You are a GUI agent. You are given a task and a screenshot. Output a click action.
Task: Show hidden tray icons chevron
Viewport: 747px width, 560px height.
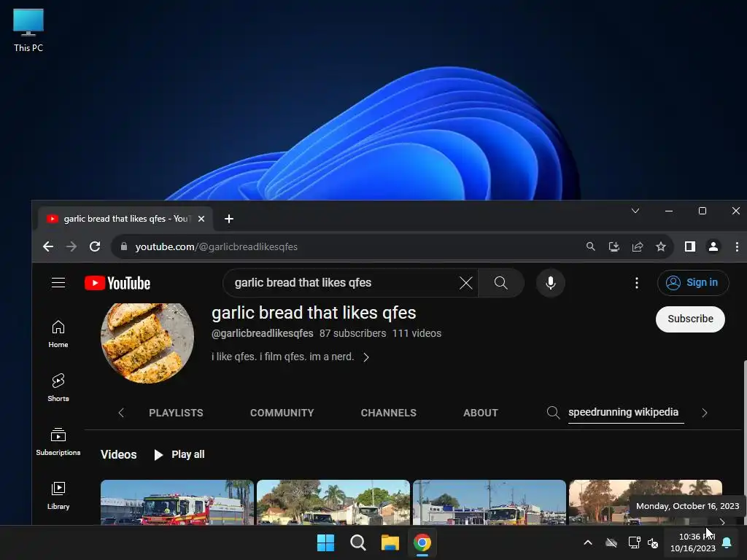point(588,542)
